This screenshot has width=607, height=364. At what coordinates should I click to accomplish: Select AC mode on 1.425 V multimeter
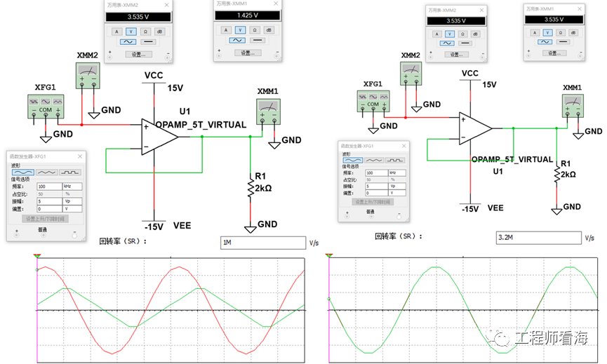point(236,41)
